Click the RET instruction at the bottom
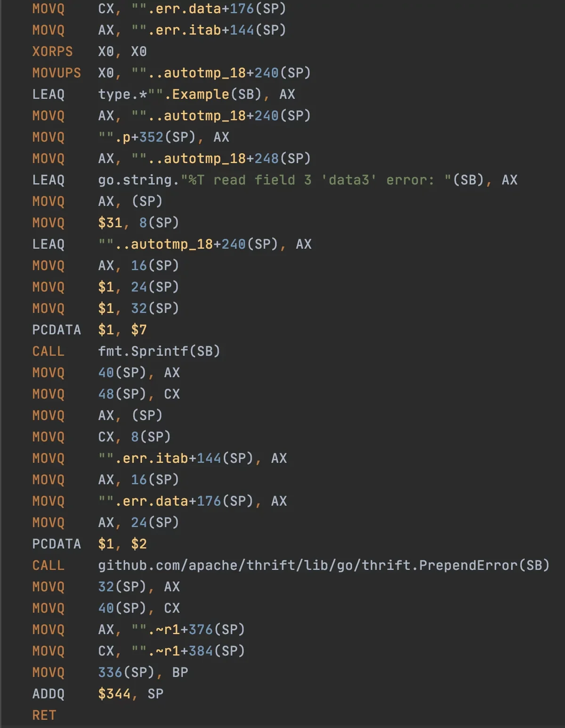 pos(44,715)
